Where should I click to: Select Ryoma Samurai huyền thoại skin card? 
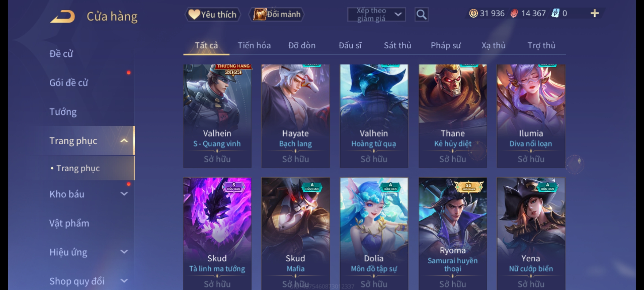[x=453, y=234]
